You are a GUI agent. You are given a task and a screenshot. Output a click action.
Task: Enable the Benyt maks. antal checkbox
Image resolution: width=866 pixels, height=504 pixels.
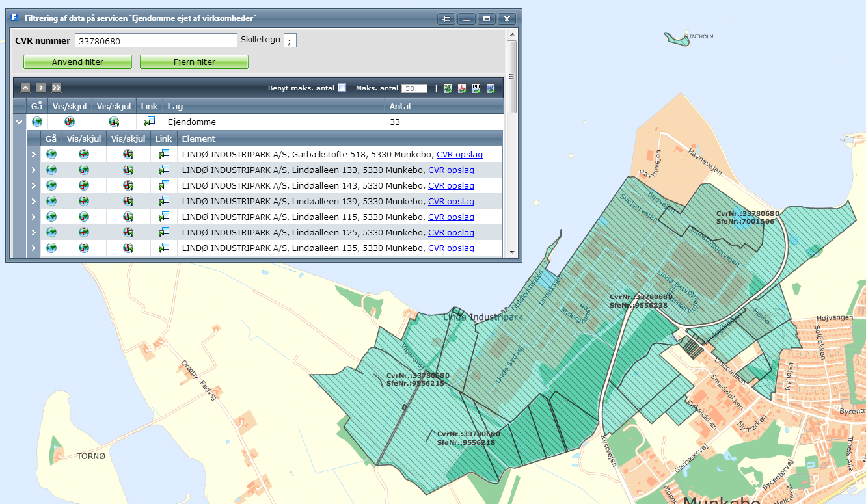tap(342, 88)
